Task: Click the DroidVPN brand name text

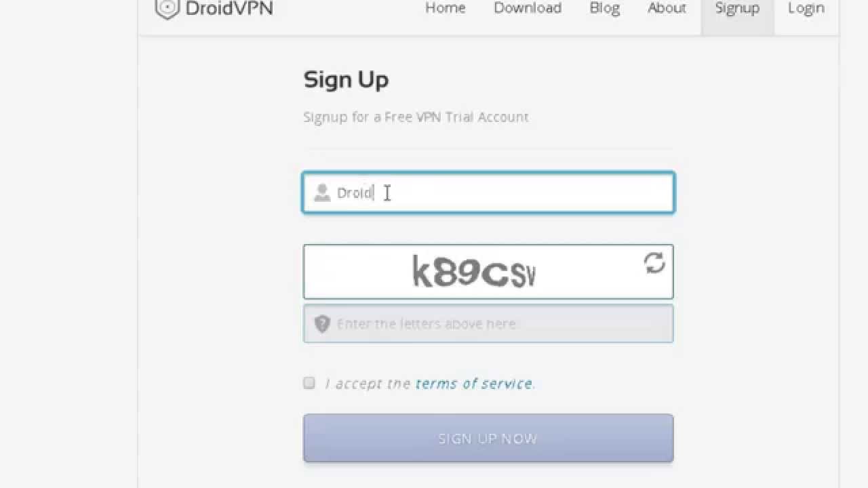Action: click(x=228, y=8)
